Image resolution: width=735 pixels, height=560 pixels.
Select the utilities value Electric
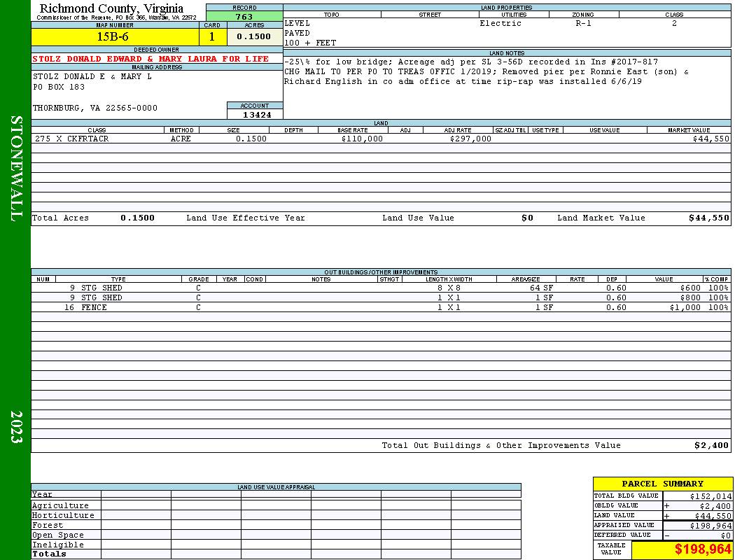coord(500,23)
